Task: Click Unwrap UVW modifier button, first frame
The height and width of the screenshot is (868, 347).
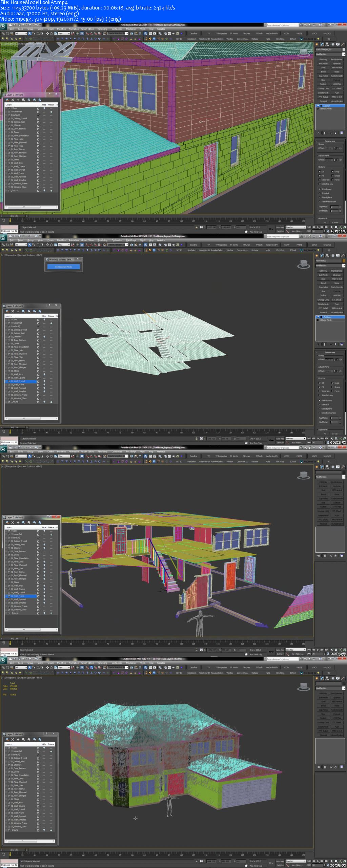Action: [x=323, y=88]
